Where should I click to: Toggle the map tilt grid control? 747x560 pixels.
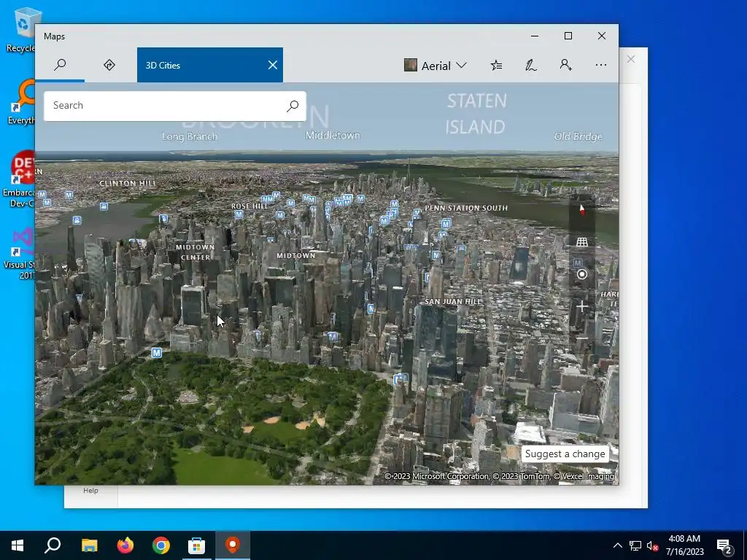(x=581, y=242)
